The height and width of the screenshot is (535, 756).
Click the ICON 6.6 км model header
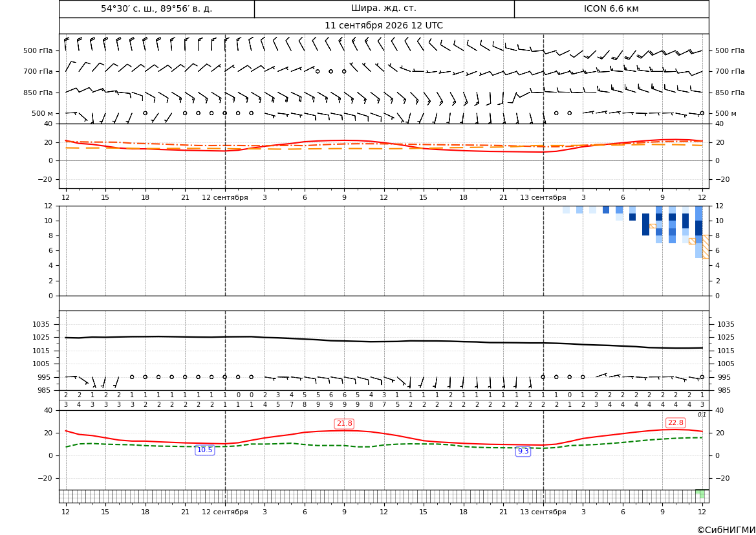(x=611, y=8)
